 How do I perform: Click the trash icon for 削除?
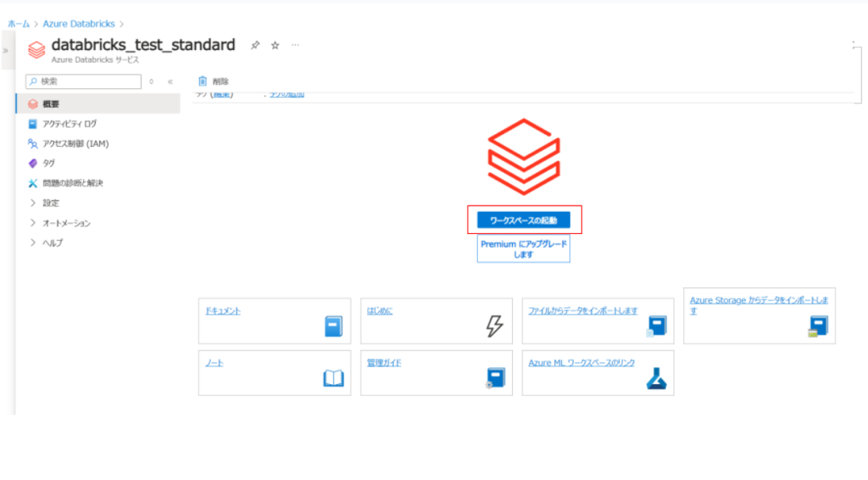click(203, 81)
